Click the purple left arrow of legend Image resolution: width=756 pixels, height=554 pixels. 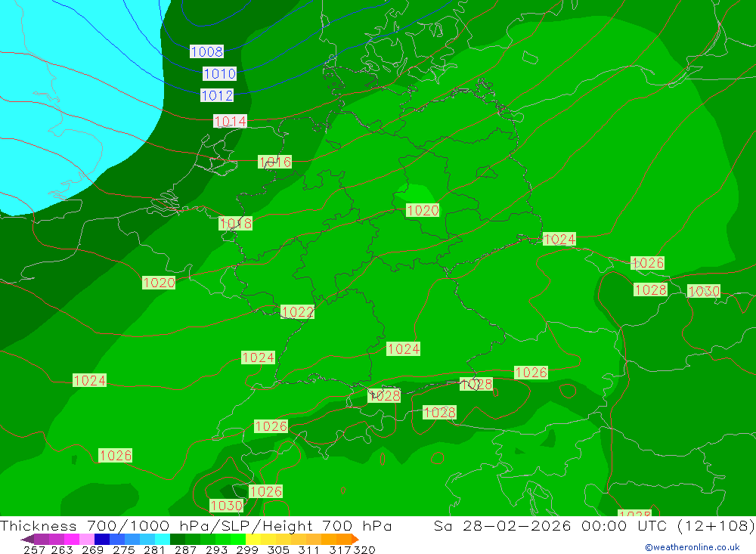(x=26, y=539)
